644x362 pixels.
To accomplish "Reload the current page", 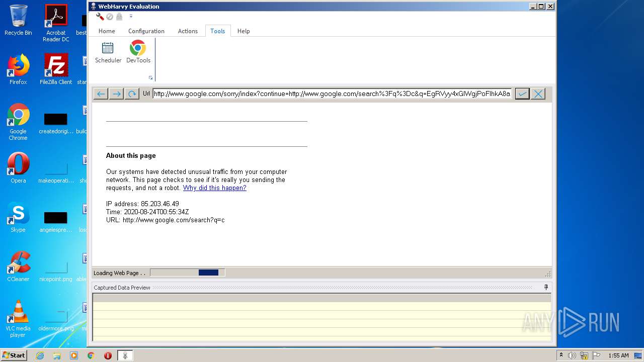I will (132, 94).
